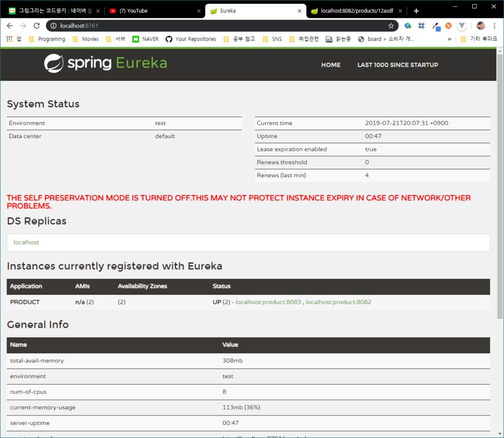Screen dimensions: 504x438
Task: Close the Naver blog tab
Action: [99, 11]
